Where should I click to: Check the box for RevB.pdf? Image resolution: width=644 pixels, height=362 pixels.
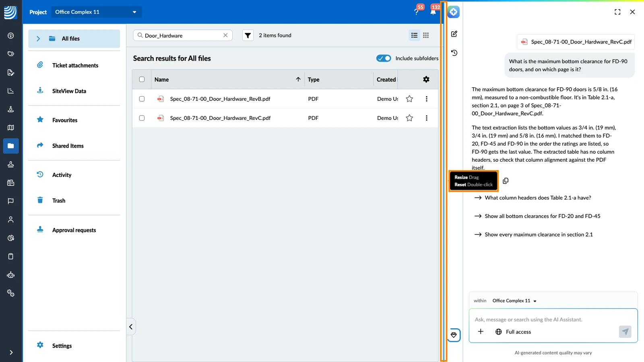tap(142, 99)
